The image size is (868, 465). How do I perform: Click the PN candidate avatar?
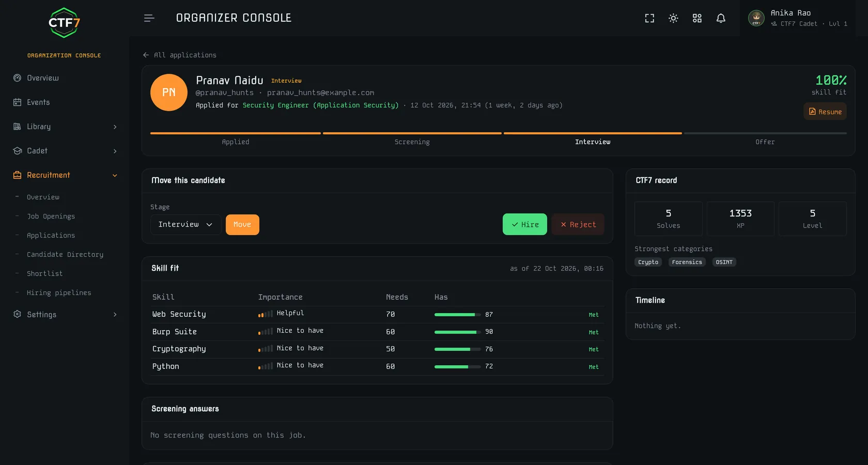pyautogui.click(x=169, y=92)
